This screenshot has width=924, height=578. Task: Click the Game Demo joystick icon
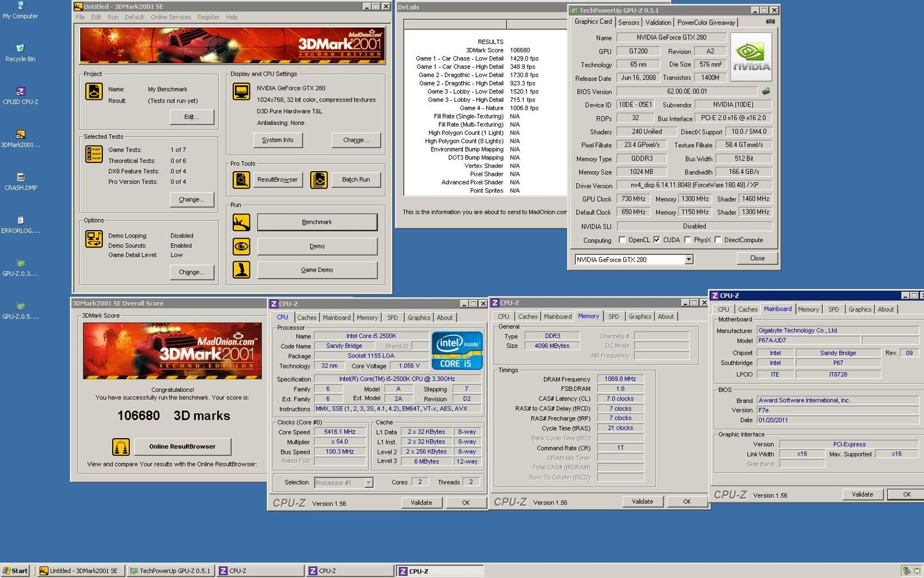[241, 270]
